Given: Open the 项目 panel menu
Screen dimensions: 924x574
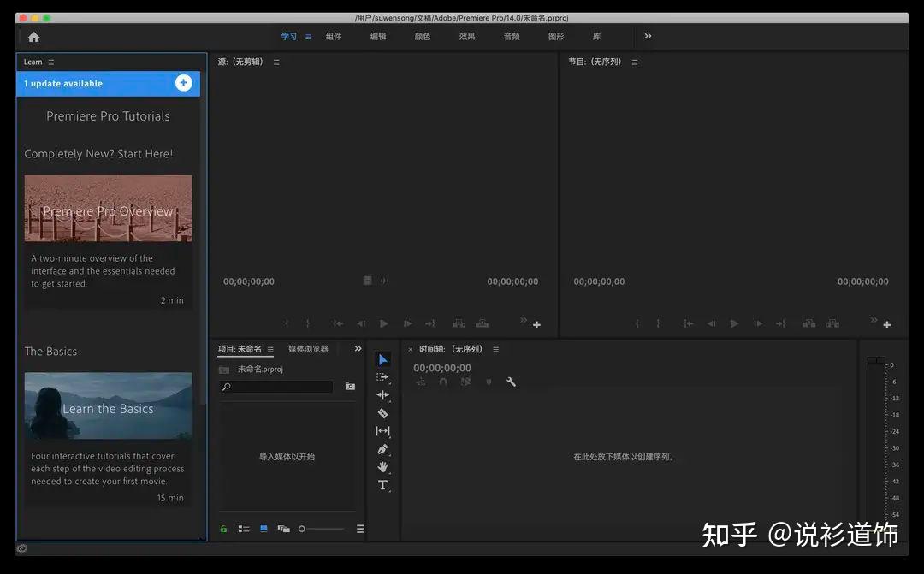Looking at the screenshot, I should [x=270, y=350].
